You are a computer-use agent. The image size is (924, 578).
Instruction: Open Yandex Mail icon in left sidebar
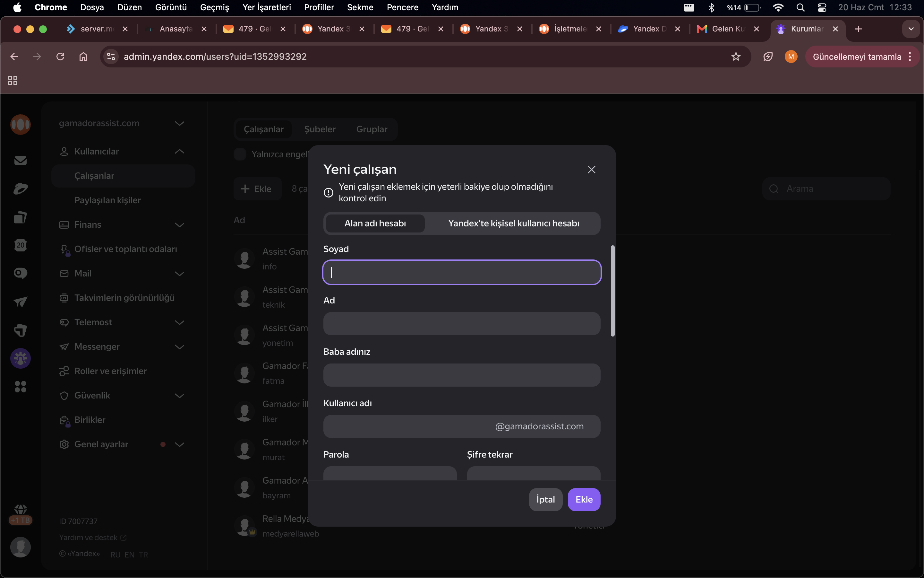[20, 161]
